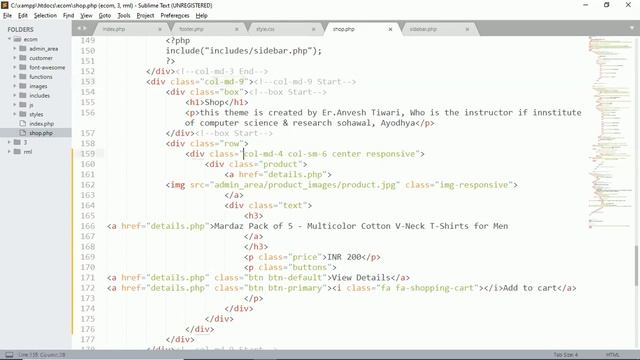Click the FOLDERS sidebar heading
This screenshot has width=640, height=360.
pyautogui.click(x=20, y=29)
